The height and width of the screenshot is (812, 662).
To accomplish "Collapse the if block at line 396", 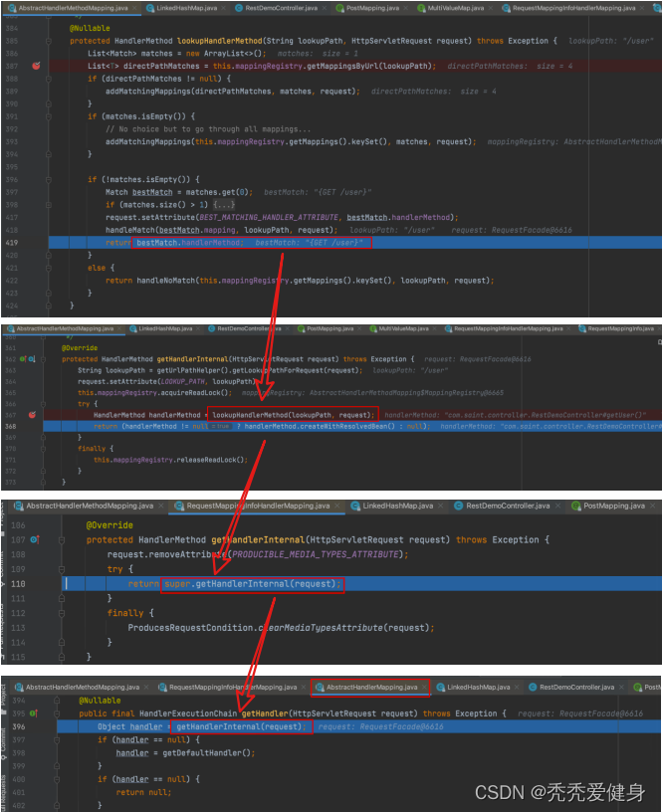I will pyautogui.click(x=49, y=180).
